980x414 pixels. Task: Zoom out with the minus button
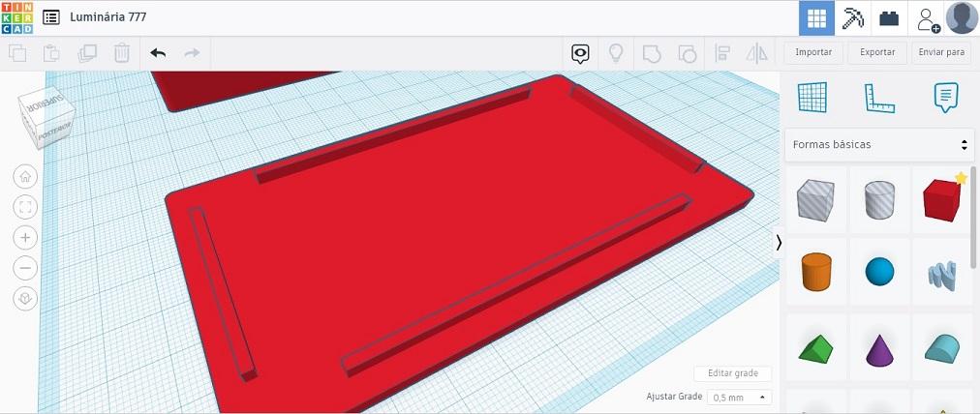coord(25,268)
